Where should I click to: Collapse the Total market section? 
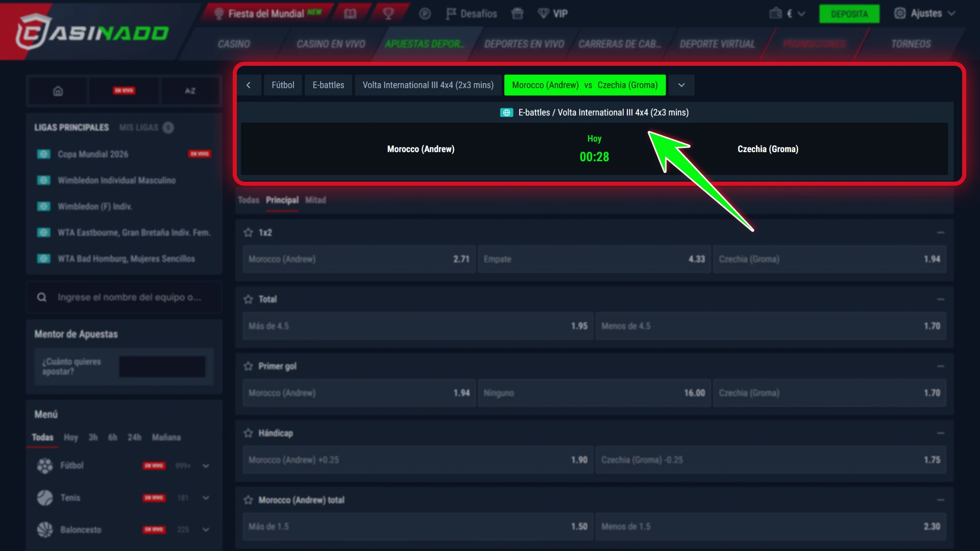[941, 299]
